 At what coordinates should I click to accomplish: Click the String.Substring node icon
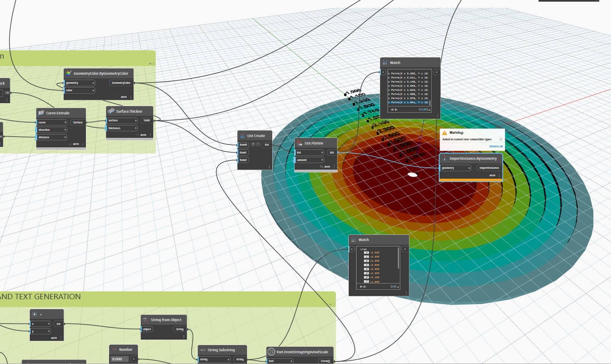[202, 350]
